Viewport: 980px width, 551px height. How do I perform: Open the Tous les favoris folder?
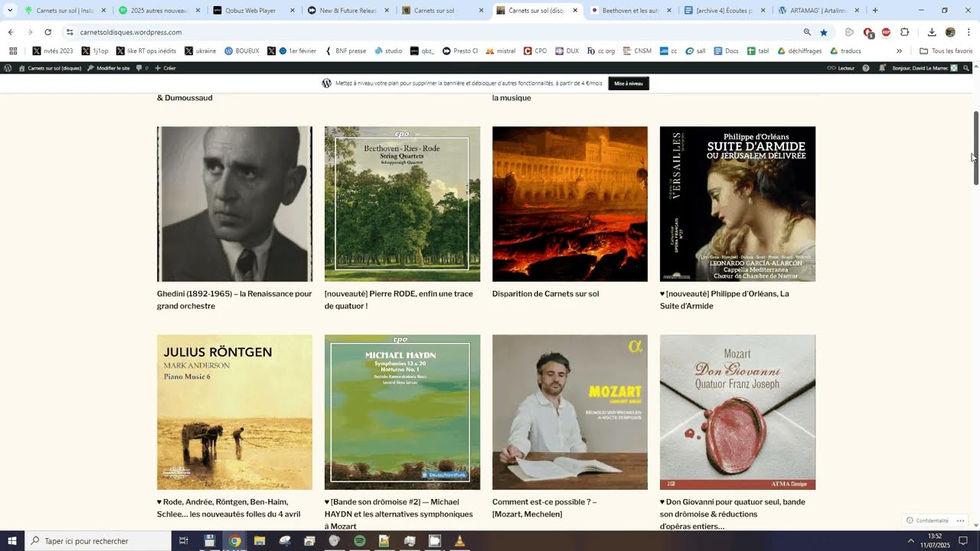(x=946, y=51)
